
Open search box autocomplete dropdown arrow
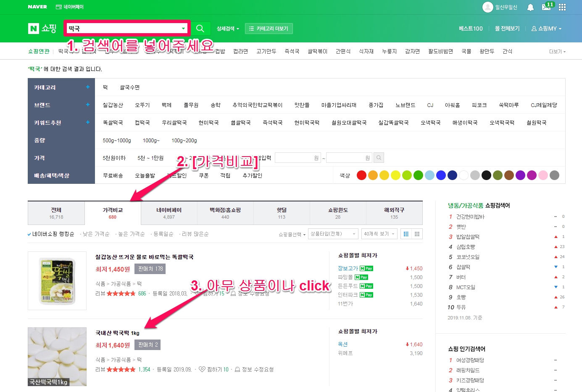pos(183,29)
